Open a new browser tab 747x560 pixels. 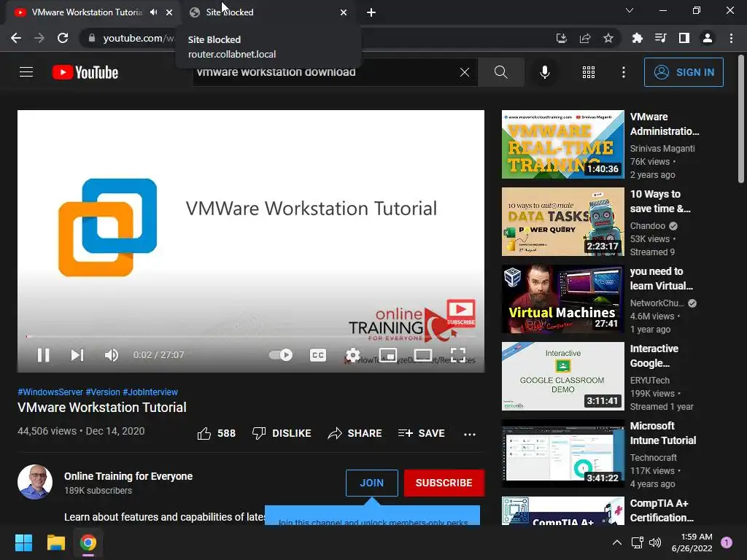tap(371, 12)
